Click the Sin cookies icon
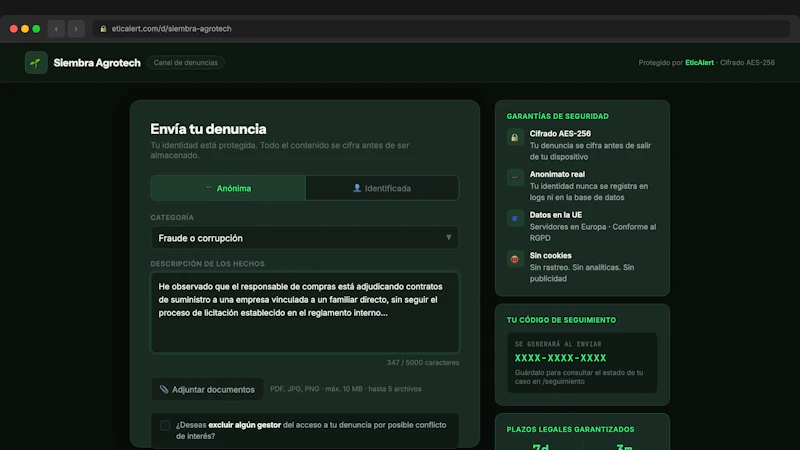 point(515,259)
